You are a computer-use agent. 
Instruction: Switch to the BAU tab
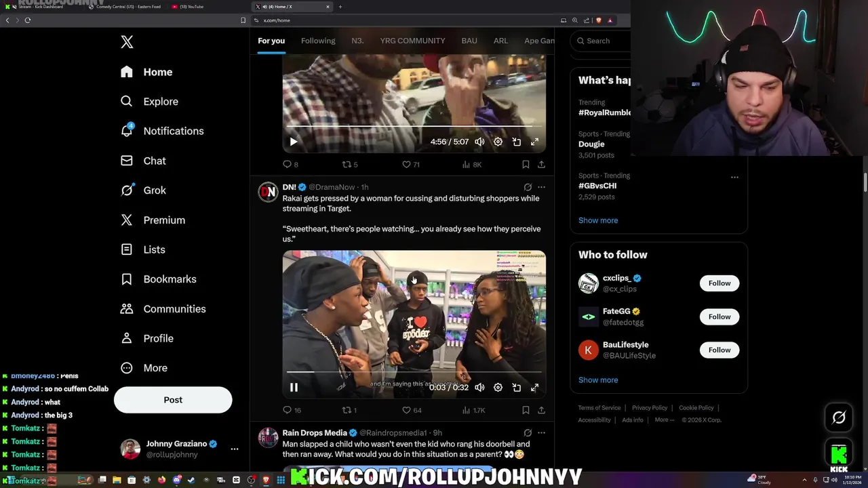click(469, 41)
